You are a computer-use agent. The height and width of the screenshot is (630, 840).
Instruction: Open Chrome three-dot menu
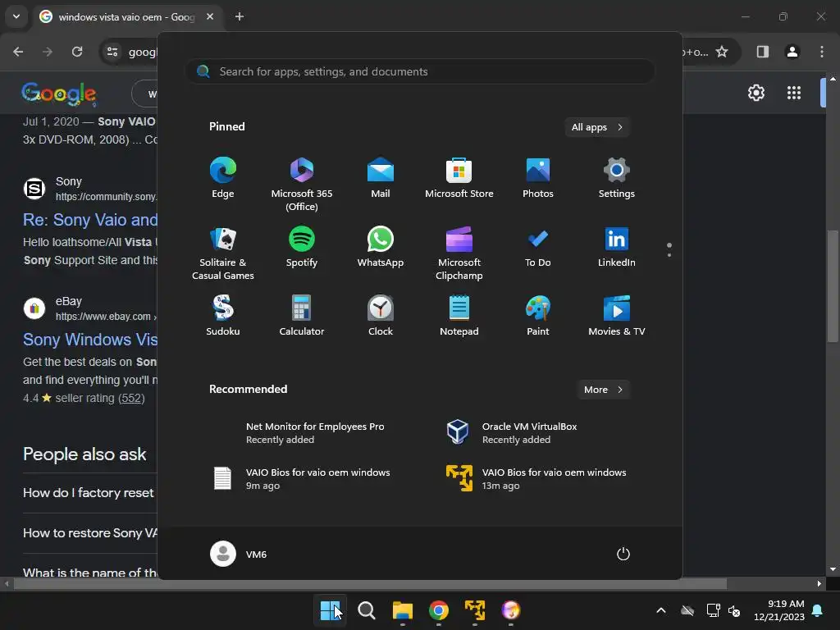tap(822, 52)
